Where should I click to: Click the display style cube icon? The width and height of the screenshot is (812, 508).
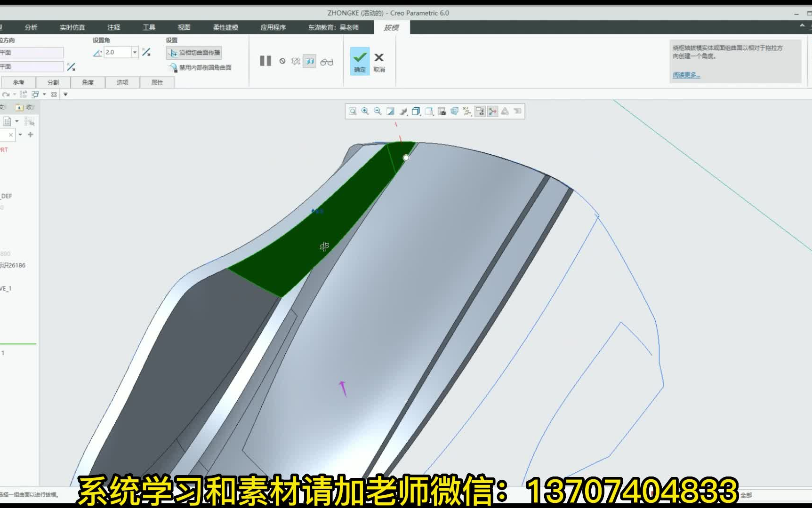tap(415, 111)
